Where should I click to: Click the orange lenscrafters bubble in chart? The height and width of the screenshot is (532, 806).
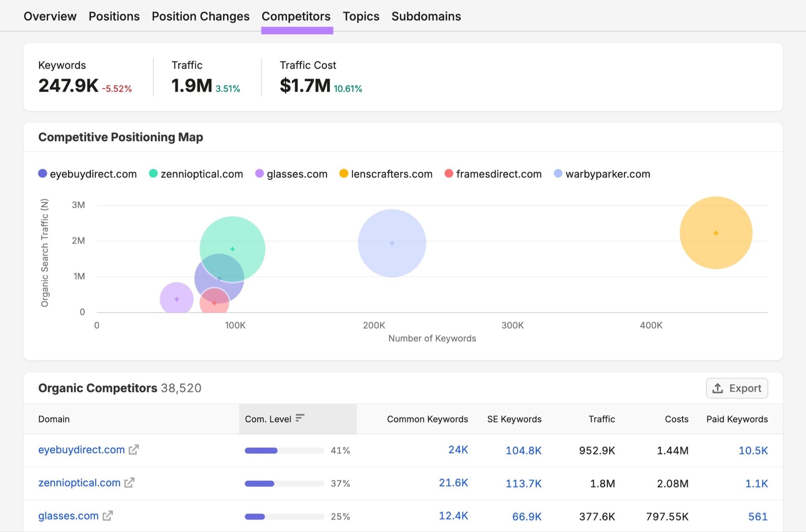pos(716,233)
